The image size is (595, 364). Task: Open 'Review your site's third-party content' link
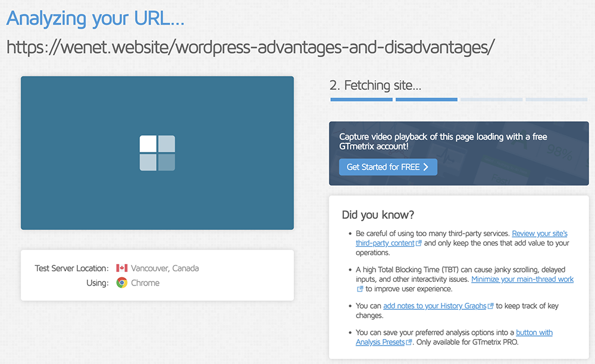coord(462,238)
